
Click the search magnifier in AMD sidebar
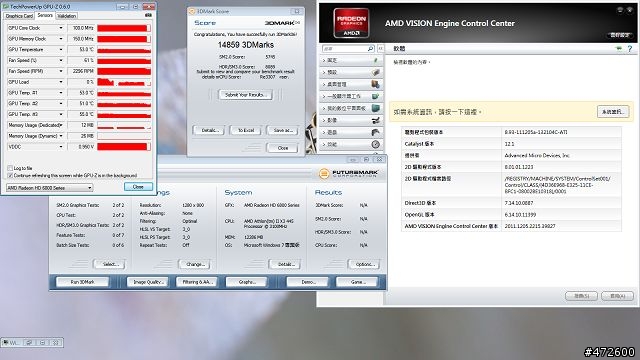pos(371,49)
